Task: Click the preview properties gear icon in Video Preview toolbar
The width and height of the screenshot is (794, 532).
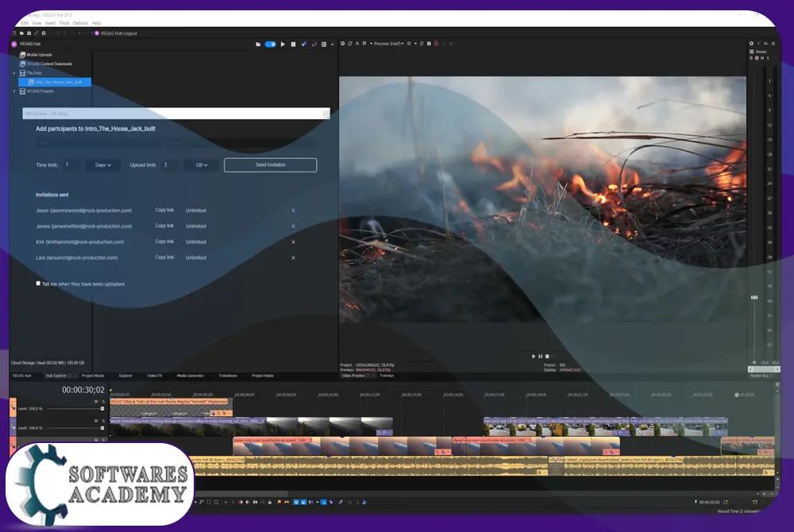Action: coord(343,44)
